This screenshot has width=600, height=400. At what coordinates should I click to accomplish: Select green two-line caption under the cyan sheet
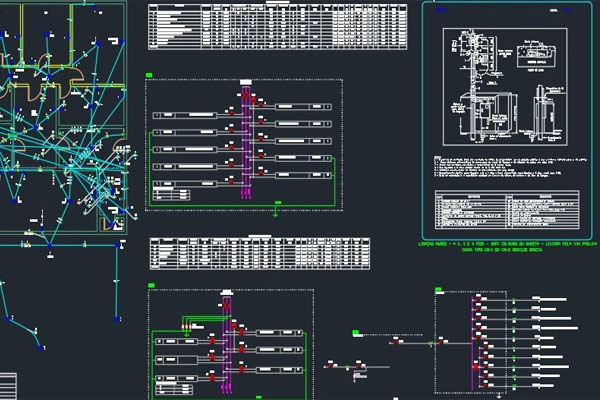(508, 247)
